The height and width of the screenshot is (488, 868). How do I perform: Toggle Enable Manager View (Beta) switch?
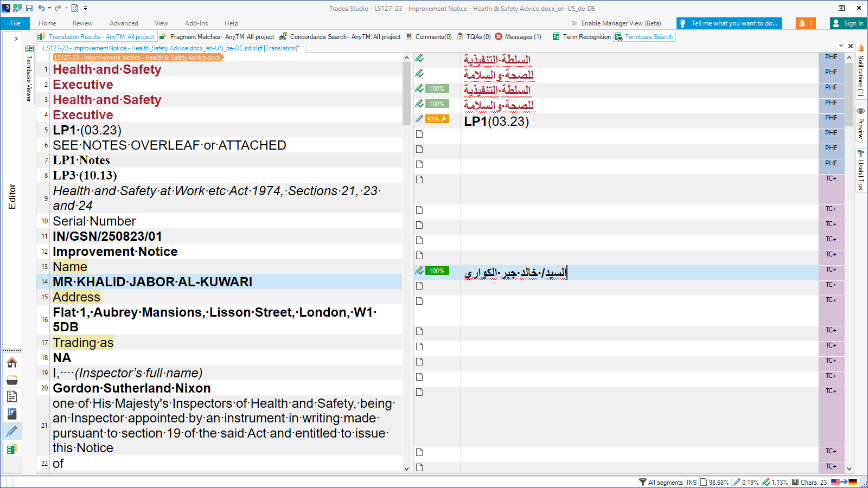click(x=572, y=23)
